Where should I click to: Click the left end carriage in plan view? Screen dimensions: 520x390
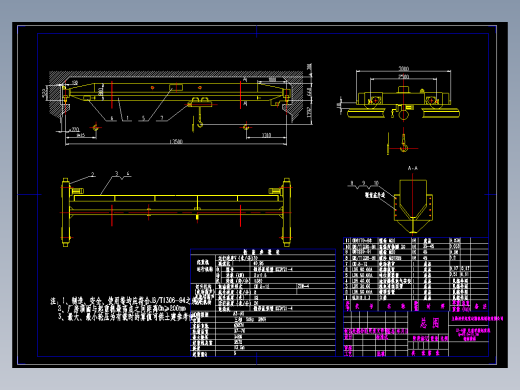click(66, 212)
